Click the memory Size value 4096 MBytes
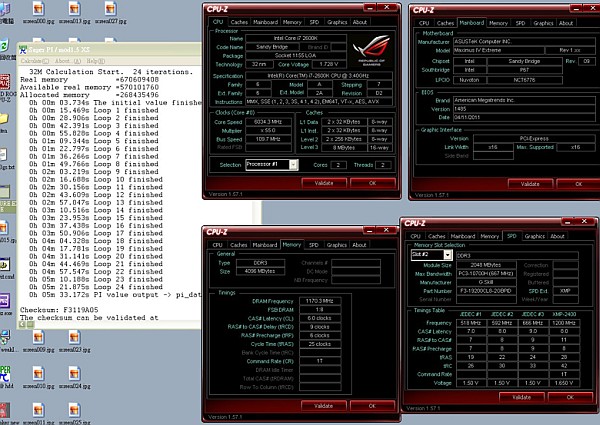The image size is (600, 425). [x=261, y=271]
